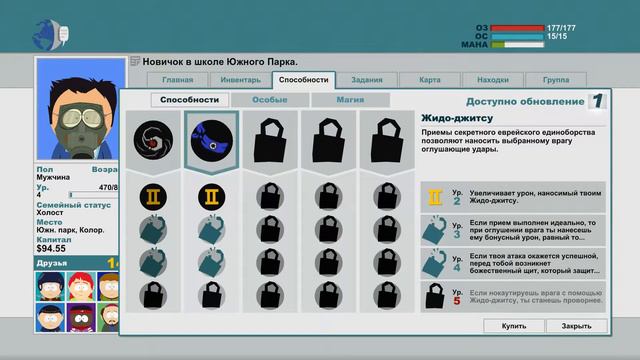Screen dimensions: 640x360
Task: Click the player portrait with gas mask
Action: [81, 109]
